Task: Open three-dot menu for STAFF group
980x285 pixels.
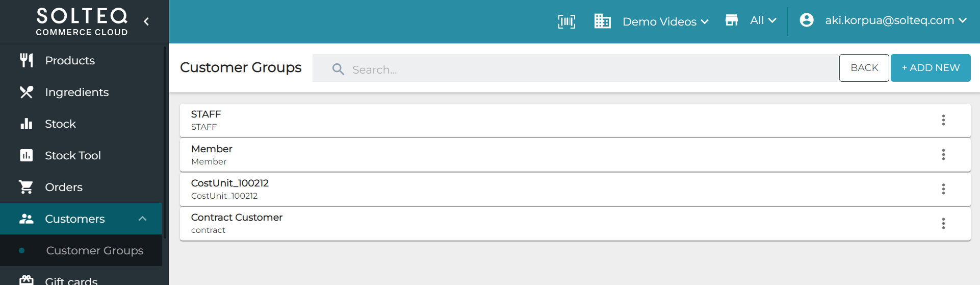Action: tap(943, 120)
